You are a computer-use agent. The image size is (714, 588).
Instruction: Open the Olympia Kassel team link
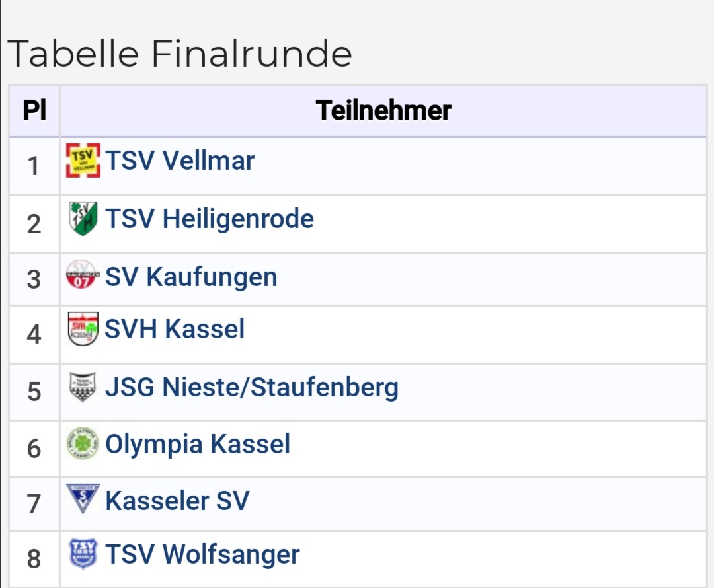198,444
